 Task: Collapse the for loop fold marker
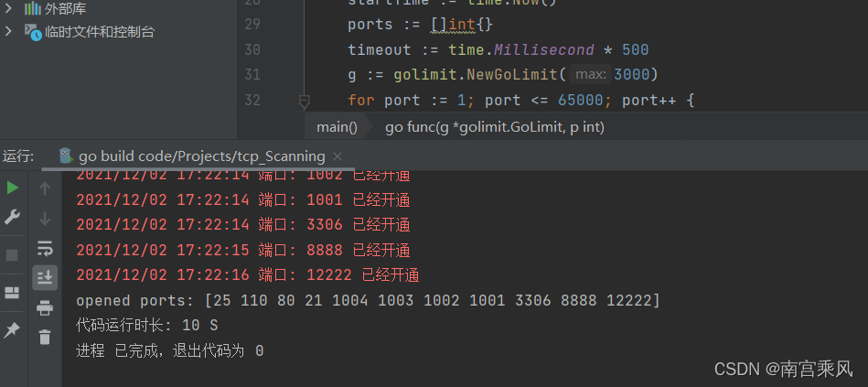(304, 101)
